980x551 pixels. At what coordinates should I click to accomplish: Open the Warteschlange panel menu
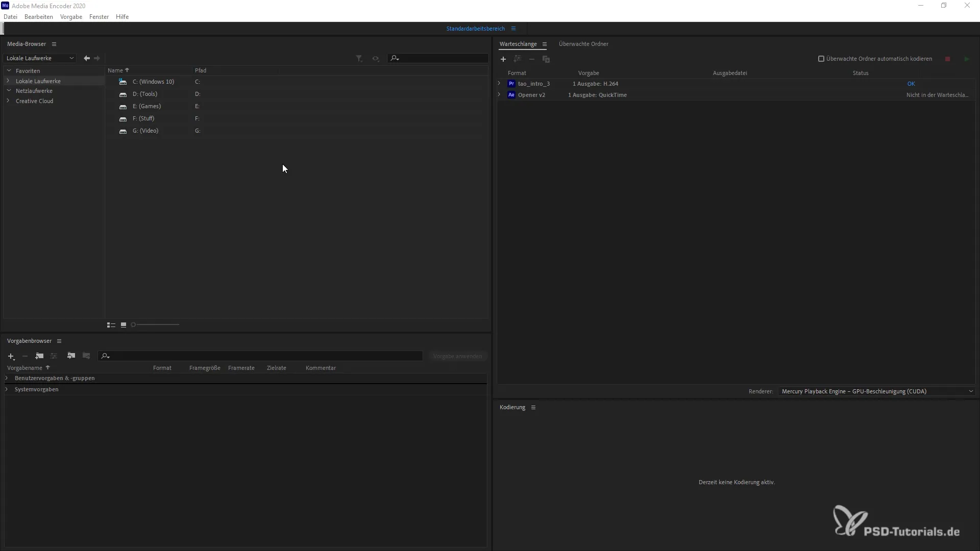point(545,44)
